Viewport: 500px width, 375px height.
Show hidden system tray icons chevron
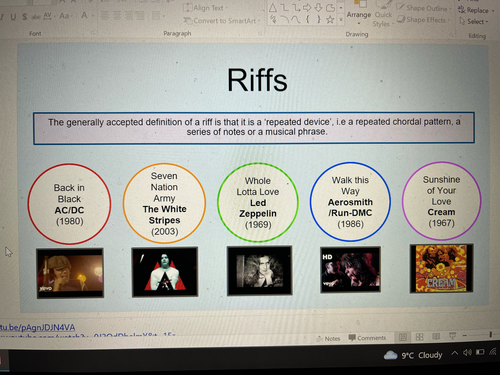point(455,353)
